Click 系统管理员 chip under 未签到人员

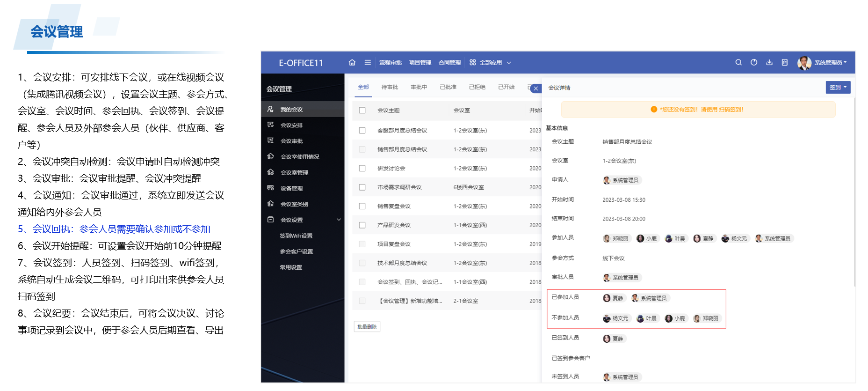[x=621, y=377]
